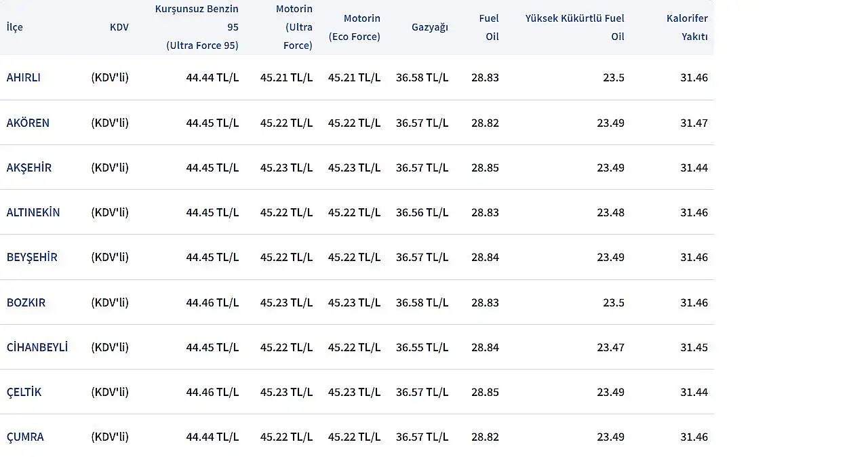Go to the BEYŞEHİR district link

pos(32,257)
